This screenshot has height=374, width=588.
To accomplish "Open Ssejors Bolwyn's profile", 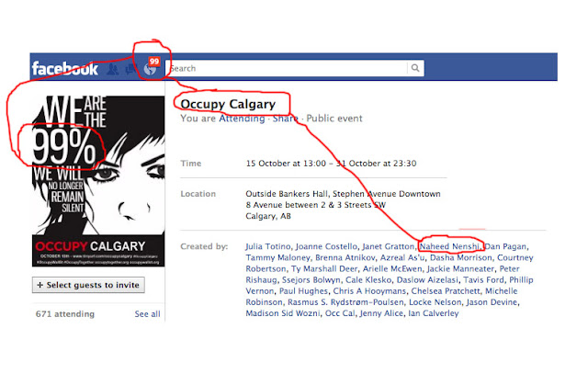I will point(311,280).
